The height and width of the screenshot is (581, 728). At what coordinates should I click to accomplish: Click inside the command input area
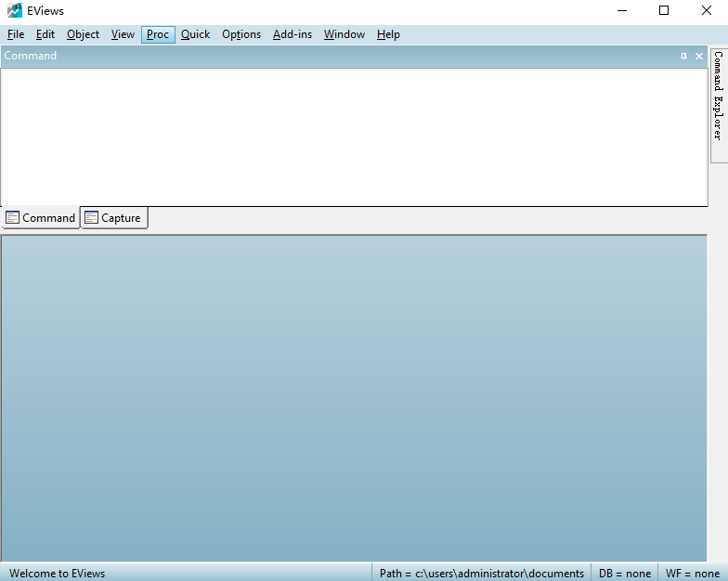355,137
